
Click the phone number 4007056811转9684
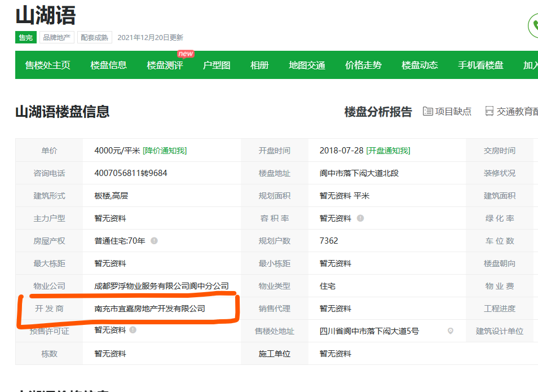[x=131, y=173]
